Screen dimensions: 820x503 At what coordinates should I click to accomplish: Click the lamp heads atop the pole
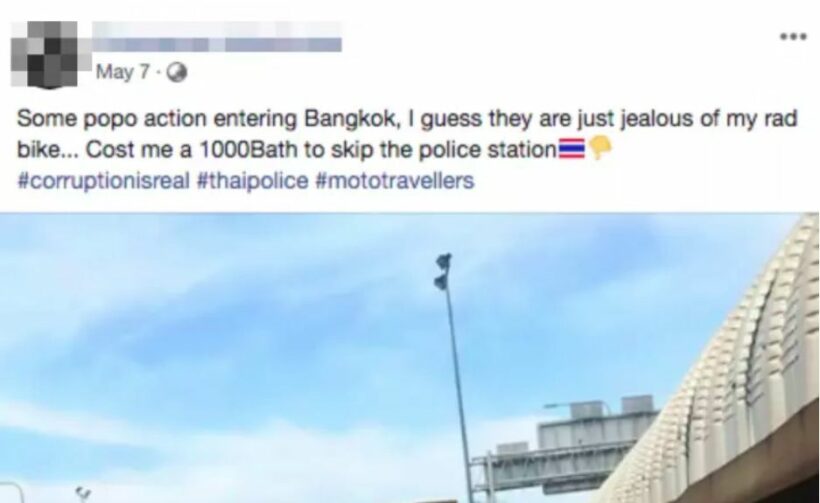click(442, 271)
